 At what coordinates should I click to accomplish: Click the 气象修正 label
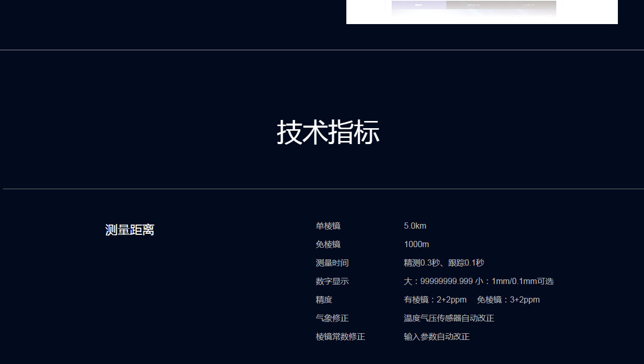(x=332, y=318)
